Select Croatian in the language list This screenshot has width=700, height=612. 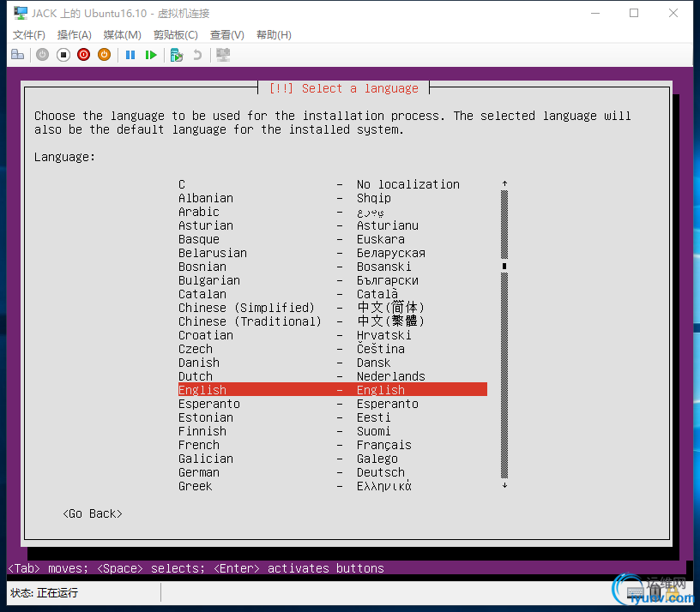coord(333,335)
